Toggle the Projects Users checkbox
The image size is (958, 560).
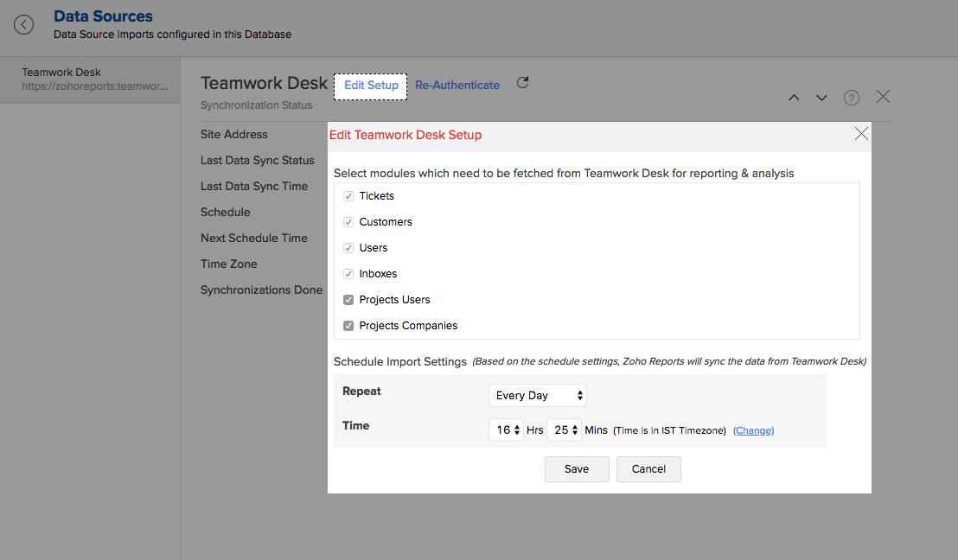pos(348,300)
